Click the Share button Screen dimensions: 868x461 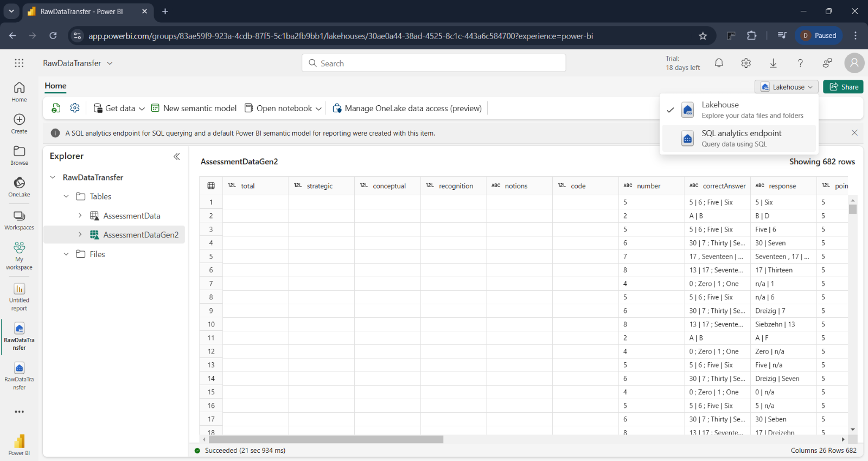843,87
